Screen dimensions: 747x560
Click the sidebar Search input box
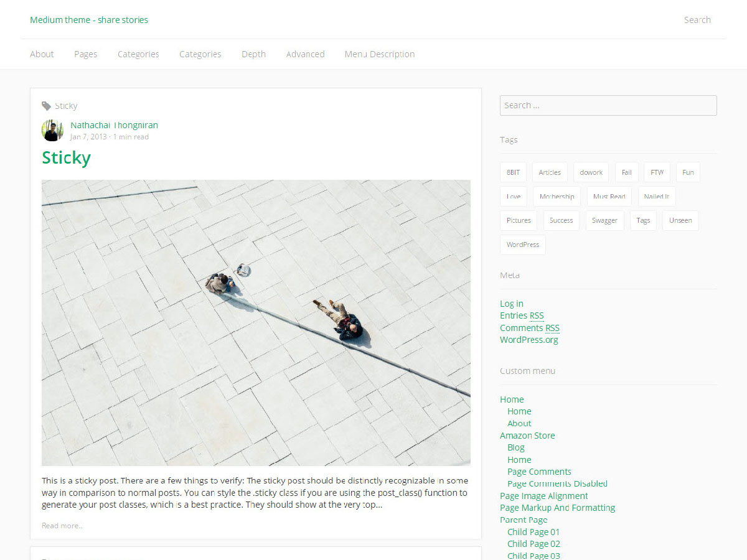click(608, 105)
